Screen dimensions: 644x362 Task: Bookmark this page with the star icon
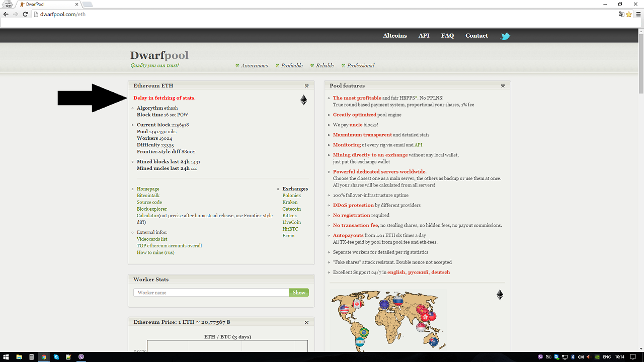click(629, 14)
